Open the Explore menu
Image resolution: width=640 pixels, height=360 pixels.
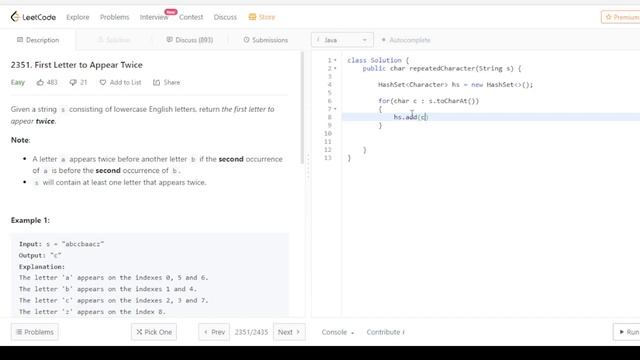(x=78, y=17)
